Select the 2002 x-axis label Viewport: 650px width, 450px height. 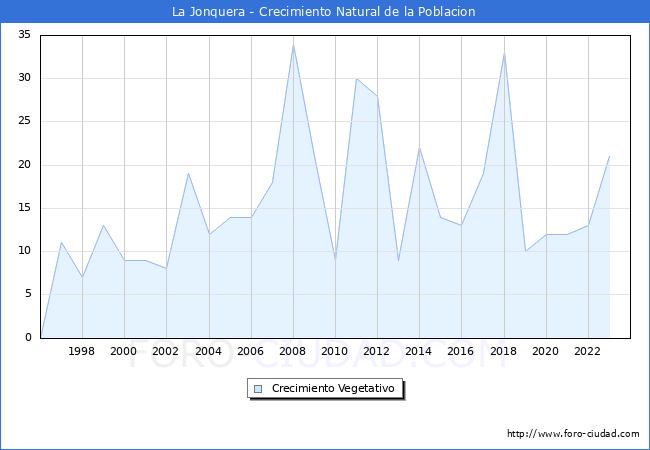[x=165, y=351]
